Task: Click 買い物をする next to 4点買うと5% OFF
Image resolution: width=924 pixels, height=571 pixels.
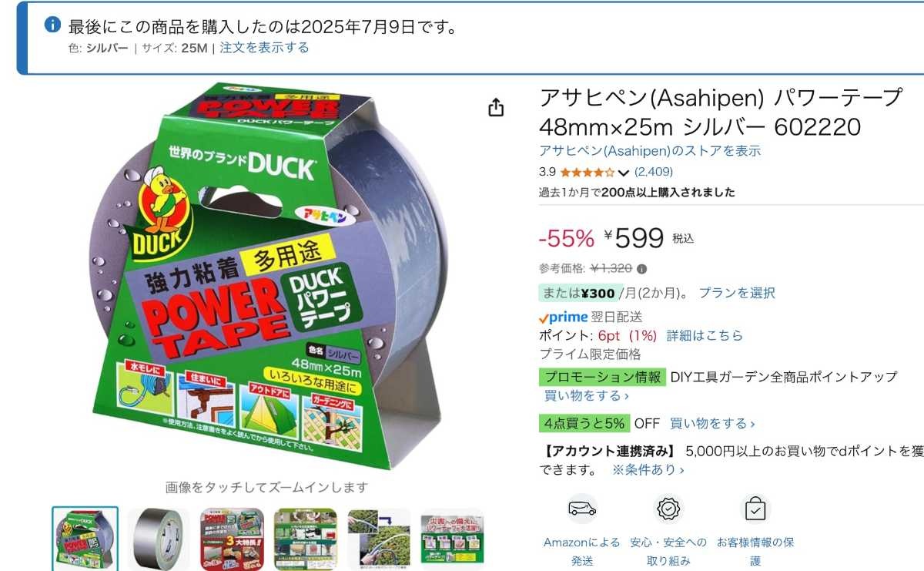Action: point(712,424)
